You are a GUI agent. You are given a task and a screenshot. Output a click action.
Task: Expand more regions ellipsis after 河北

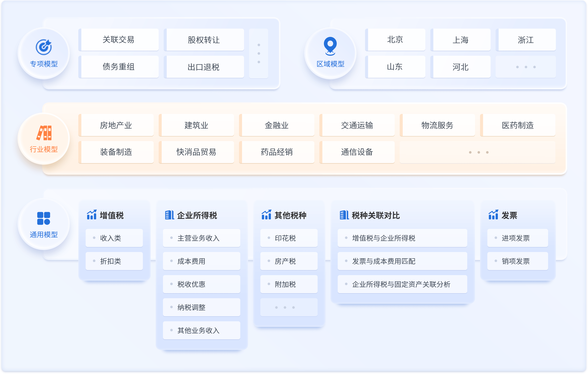525,67
